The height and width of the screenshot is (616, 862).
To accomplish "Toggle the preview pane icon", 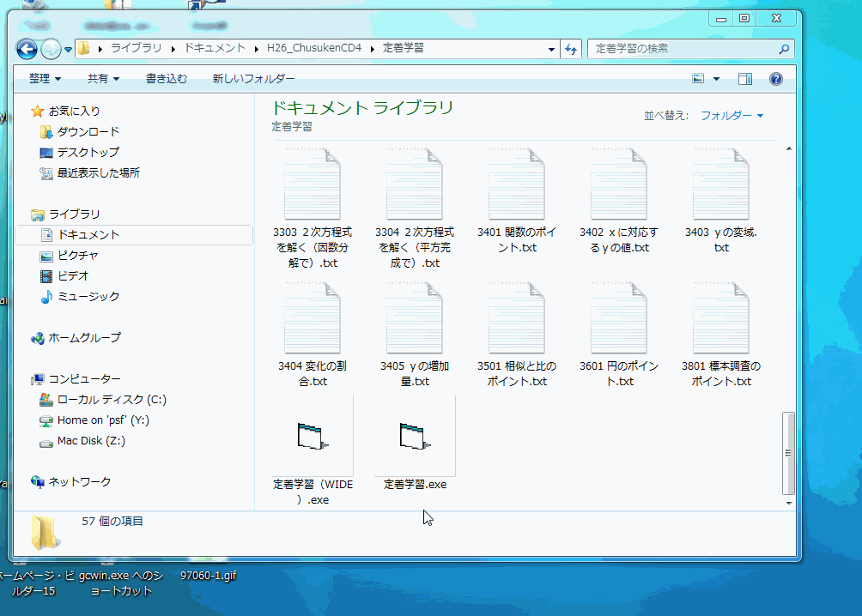I will click(744, 79).
